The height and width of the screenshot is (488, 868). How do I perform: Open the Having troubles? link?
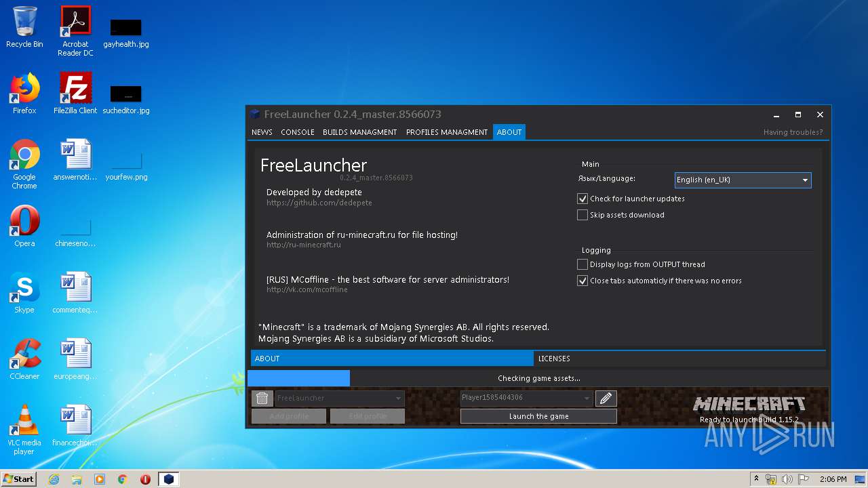[793, 132]
